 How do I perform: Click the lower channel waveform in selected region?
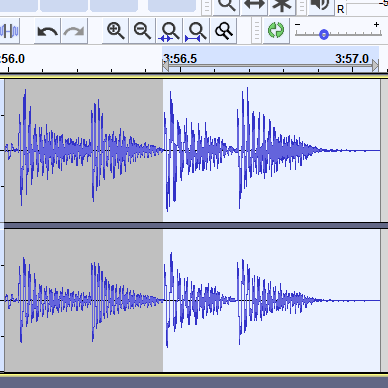271,300
